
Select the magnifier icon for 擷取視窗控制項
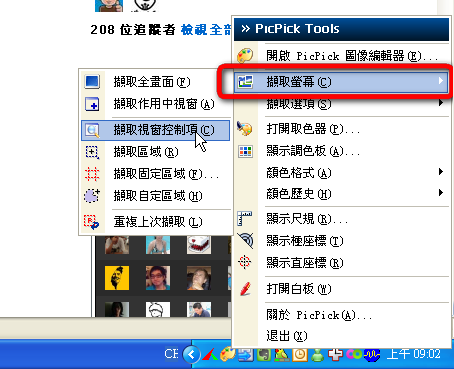pyautogui.click(x=92, y=130)
